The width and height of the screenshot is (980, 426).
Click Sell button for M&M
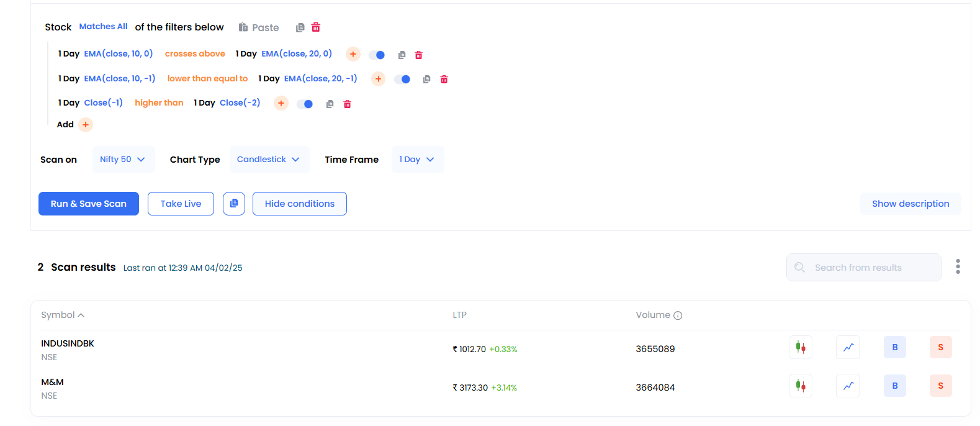click(x=941, y=386)
